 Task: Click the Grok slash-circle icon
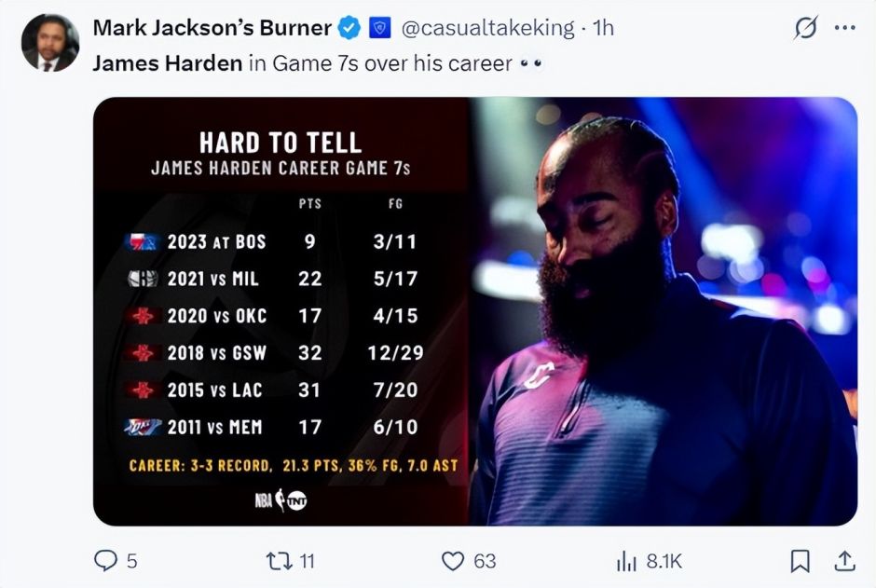805,27
